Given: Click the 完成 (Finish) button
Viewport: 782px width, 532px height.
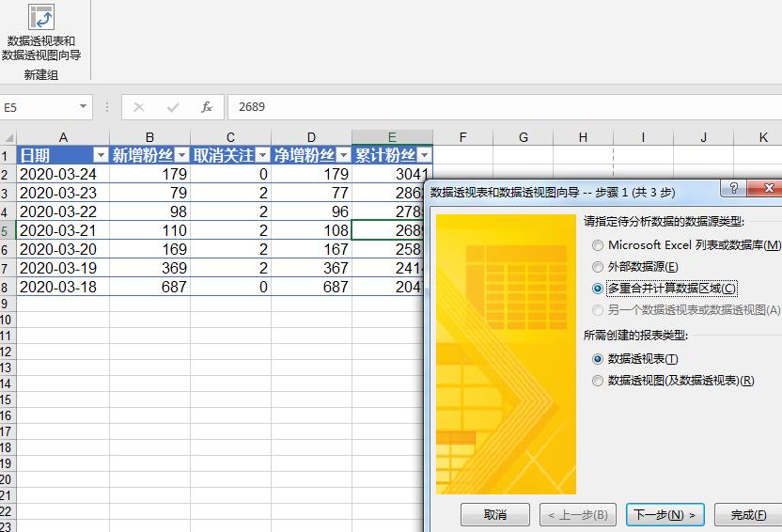Looking at the screenshot, I should click(747, 514).
